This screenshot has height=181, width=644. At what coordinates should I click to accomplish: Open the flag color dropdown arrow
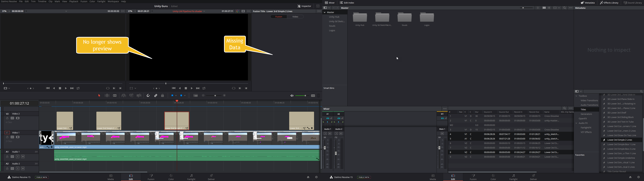(176, 96)
